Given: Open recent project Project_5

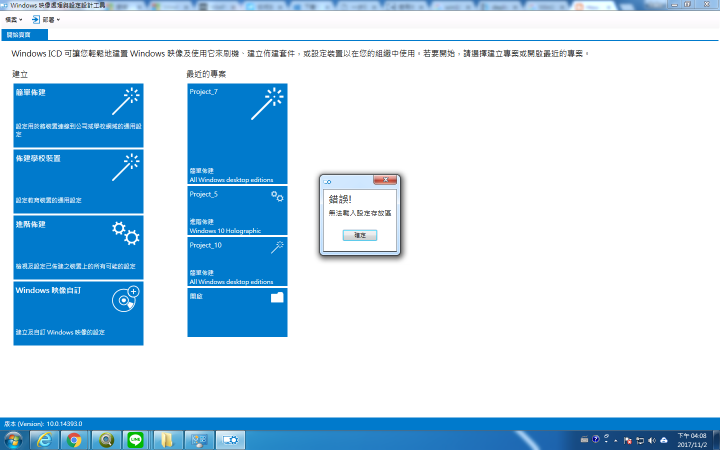Looking at the screenshot, I should [237, 210].
